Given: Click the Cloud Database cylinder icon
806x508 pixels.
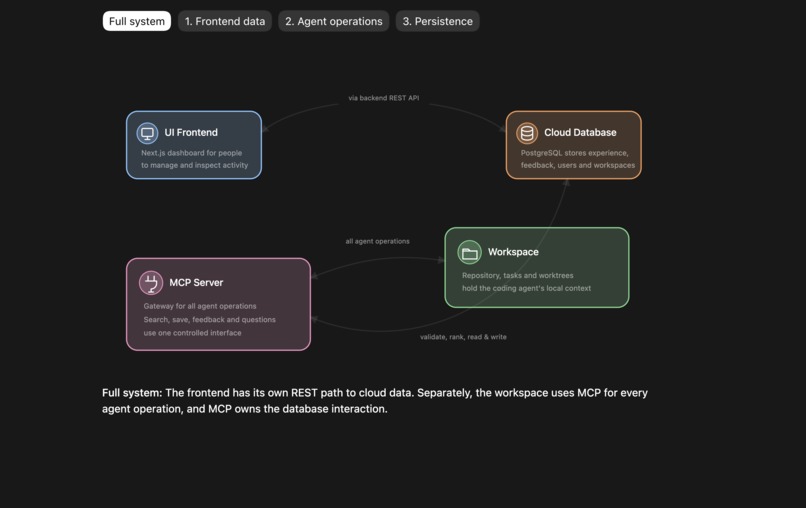Looking at the screenshot, I should (527, 133).
